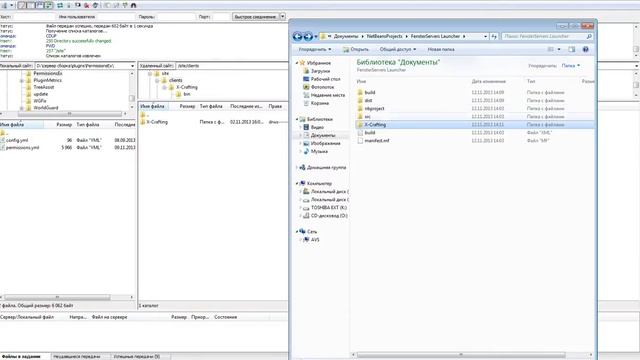This screenshot has height=360, width=640.
Task: Switch to Файлы в задании tab
Action: coord(21,356)
